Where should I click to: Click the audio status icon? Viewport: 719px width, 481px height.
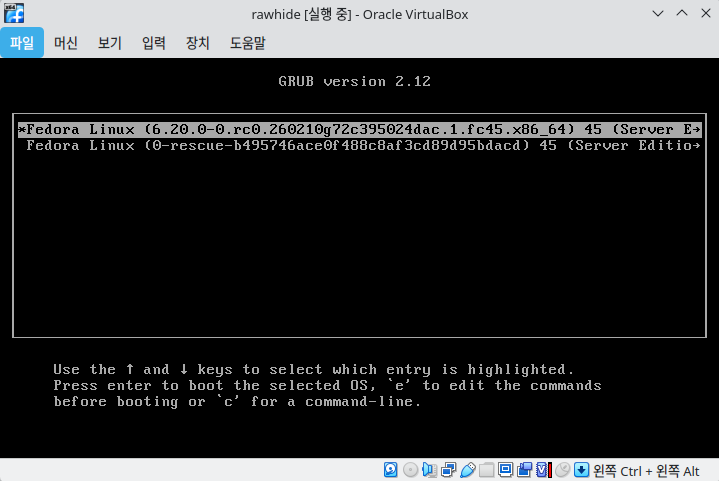[430, 470]
